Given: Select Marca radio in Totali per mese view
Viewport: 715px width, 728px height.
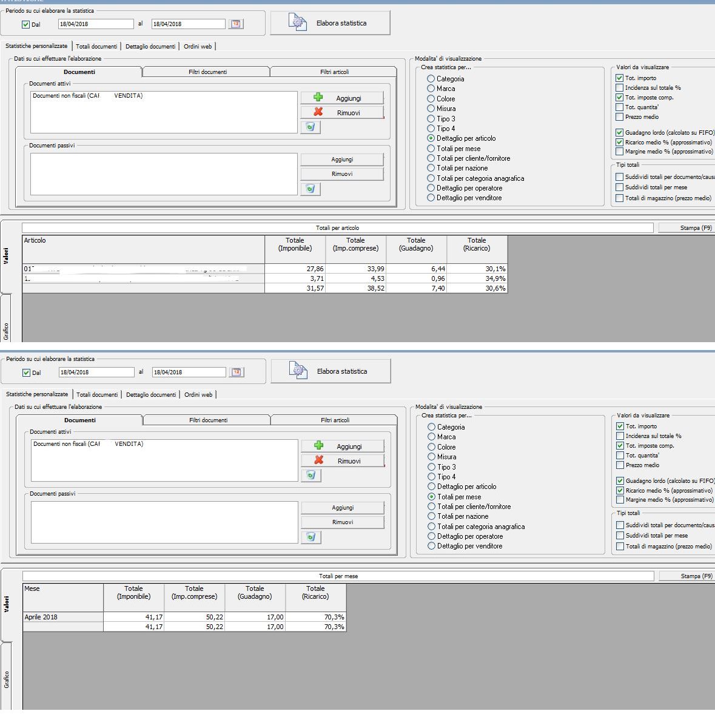Looking at the screenshot, I should pos(431,437).
